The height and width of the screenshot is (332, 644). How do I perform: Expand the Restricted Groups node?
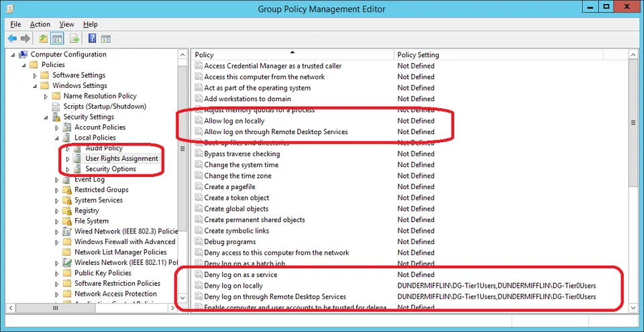pyautogui.click(x=57, y=190)
